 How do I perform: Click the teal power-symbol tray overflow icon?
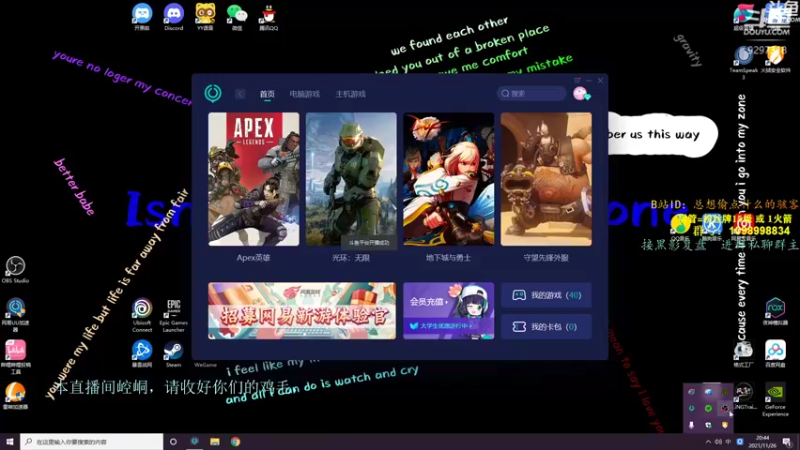click(x=692, y=408)
